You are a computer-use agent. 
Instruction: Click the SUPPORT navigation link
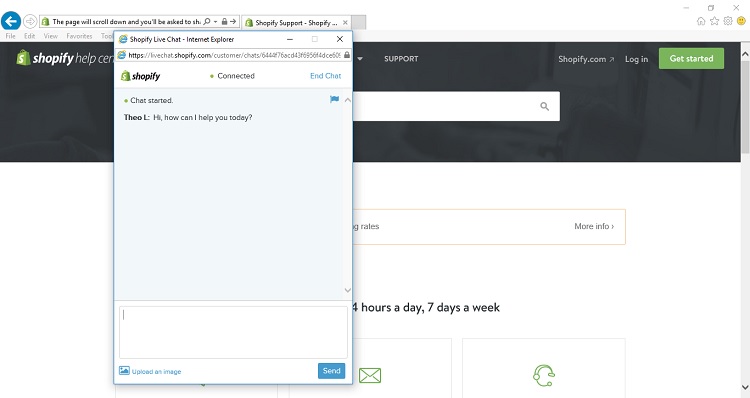(x=401, y=59)
